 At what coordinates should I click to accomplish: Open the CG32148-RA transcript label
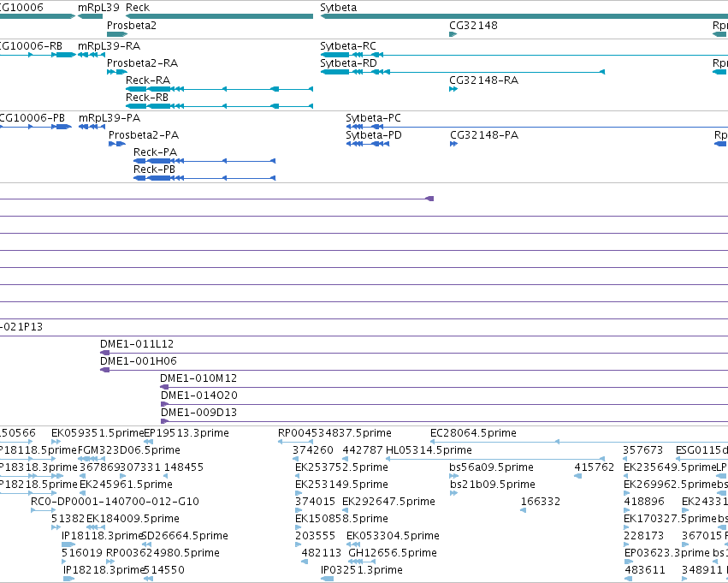pyautogui.click(x=484, y=80)
